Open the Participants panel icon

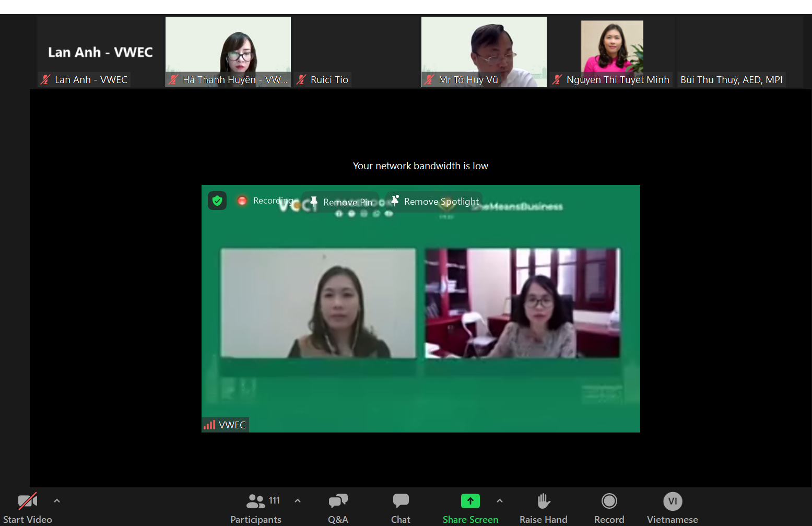pos(255,501)
